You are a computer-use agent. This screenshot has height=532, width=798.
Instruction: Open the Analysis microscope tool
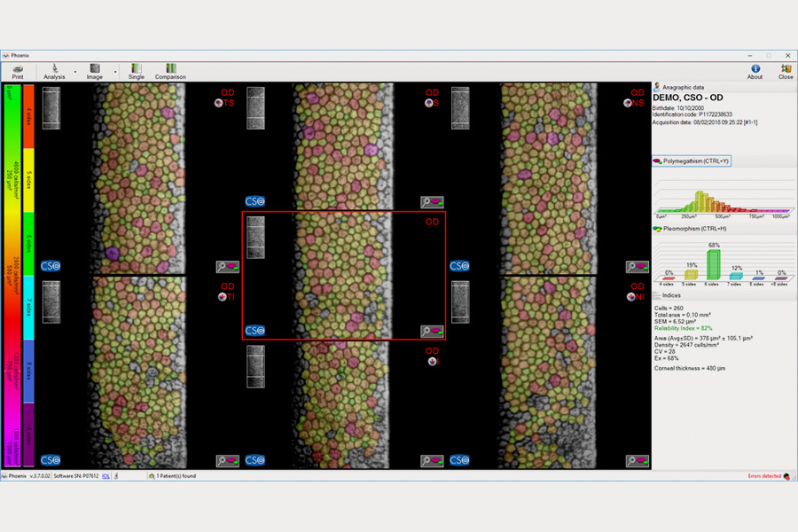click(x=54, y=71)
